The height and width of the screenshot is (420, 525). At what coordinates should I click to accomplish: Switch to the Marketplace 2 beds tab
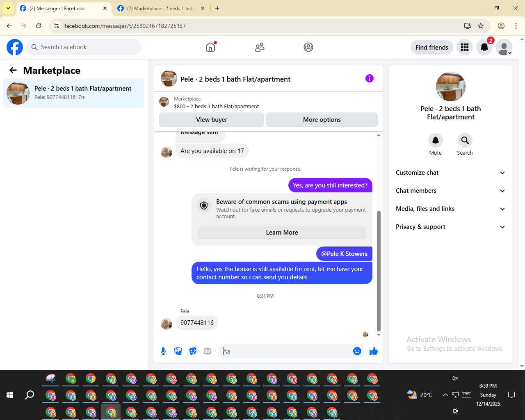[x=160, y=9]
